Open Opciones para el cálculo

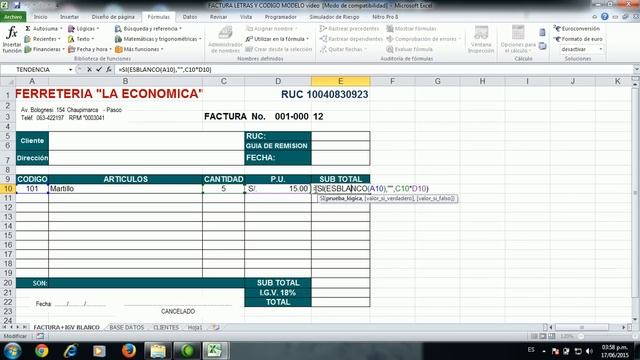click(518, 40)
